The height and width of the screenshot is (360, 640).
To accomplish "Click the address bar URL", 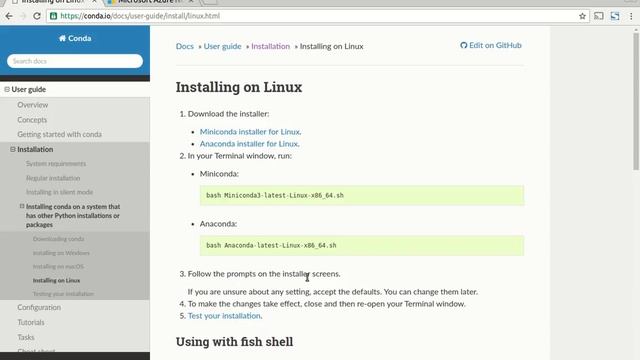I will [140, 16].
